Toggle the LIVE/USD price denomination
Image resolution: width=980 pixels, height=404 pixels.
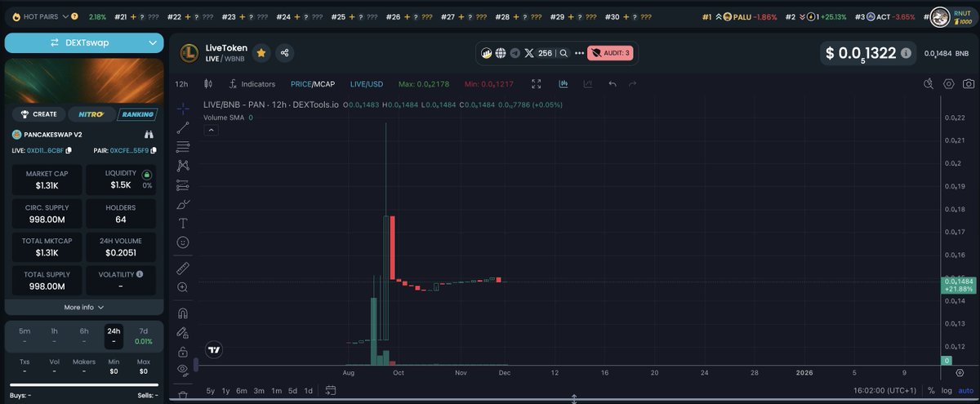tap(367, 84)
